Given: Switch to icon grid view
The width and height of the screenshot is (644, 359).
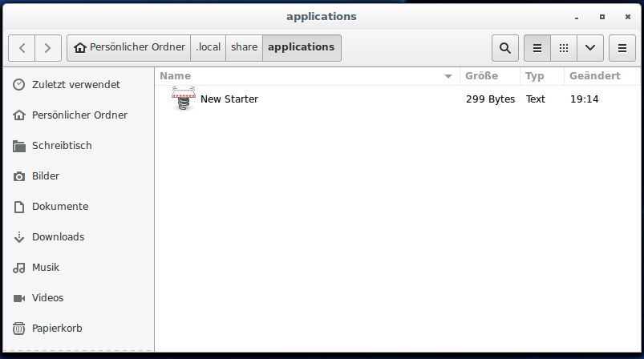Looking at the screenshot, I should point(564,48).
